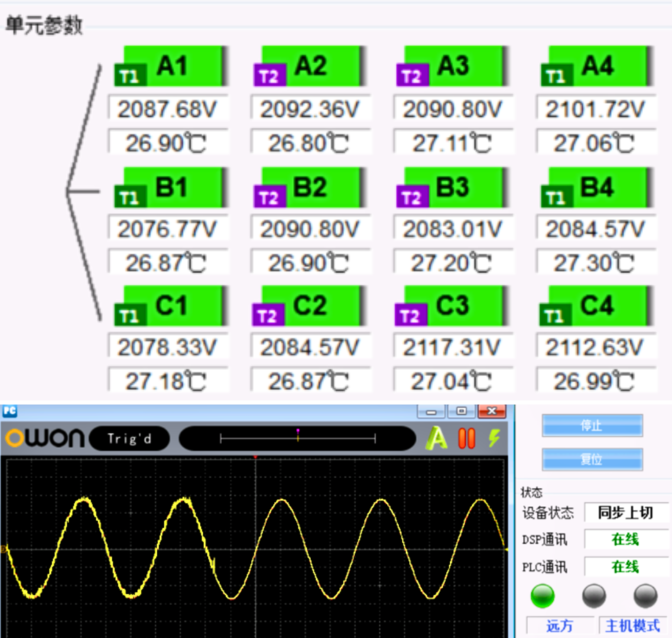Click the 主机模式 label
The width and height of the screenshot is (672, 638).
coord(632,626)
